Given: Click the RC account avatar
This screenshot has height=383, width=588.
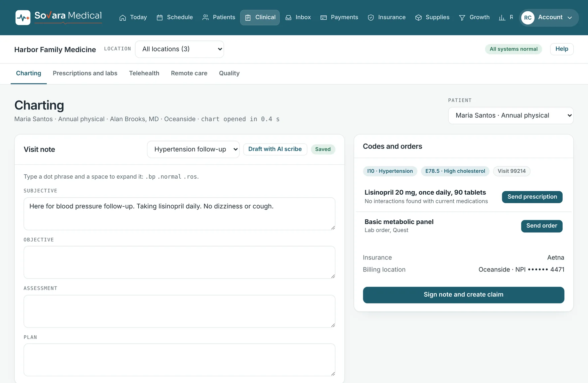Looking at the screenshot, I should click(528, 18).
